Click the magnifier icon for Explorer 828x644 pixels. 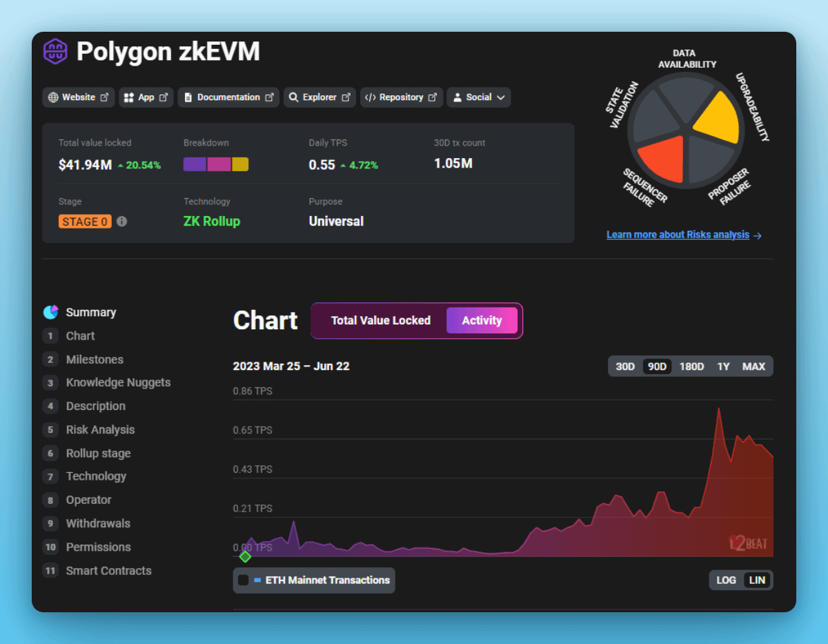[x=293, y=97]
